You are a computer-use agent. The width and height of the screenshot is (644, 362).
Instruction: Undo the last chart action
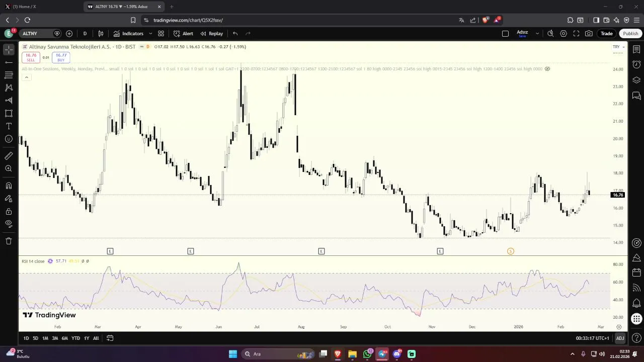235,34
